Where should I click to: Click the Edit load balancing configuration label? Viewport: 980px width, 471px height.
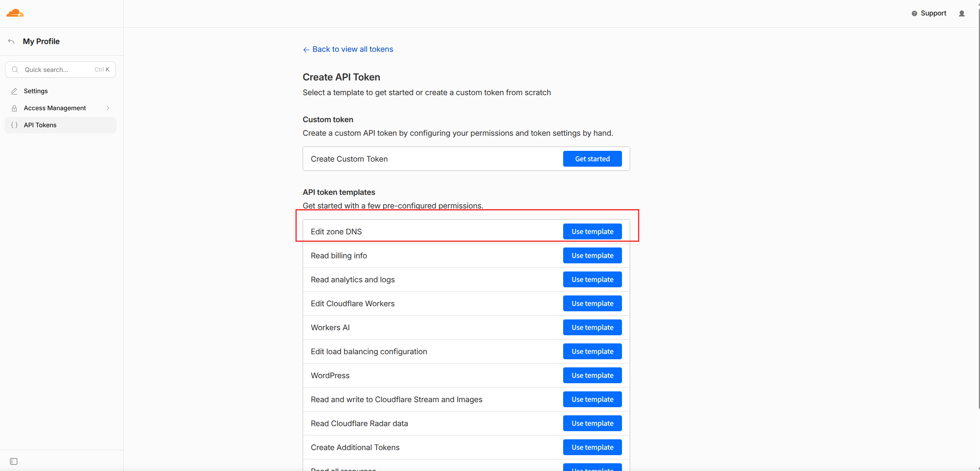pyautogui.click(x=369, y=352)
